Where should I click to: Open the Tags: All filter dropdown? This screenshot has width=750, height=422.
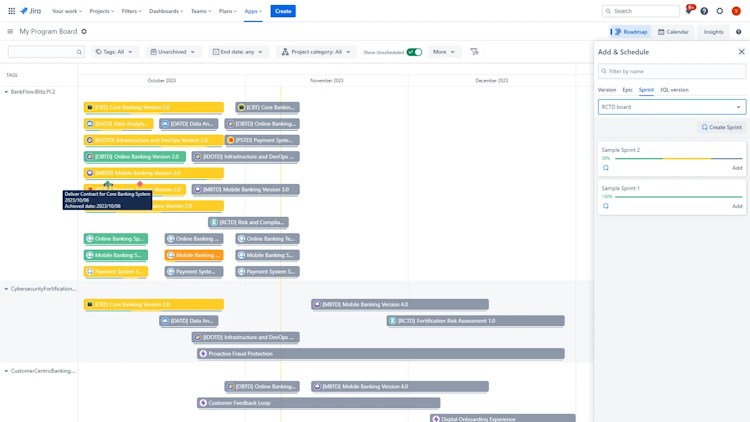click(114, 52)
